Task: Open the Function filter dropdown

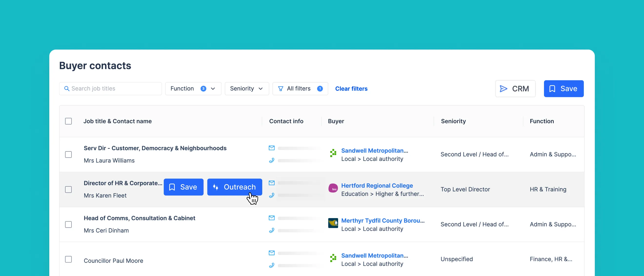Action: (x=193, y=89)
